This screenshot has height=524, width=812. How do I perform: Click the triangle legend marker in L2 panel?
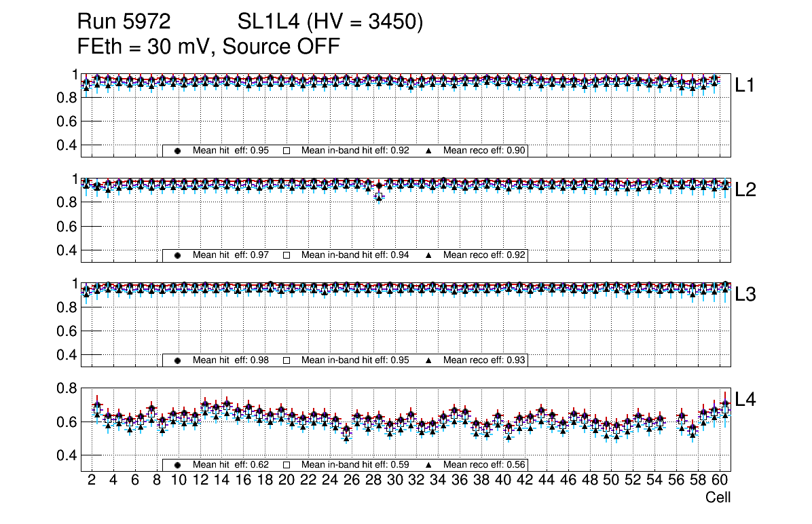(x=429, y=256)
